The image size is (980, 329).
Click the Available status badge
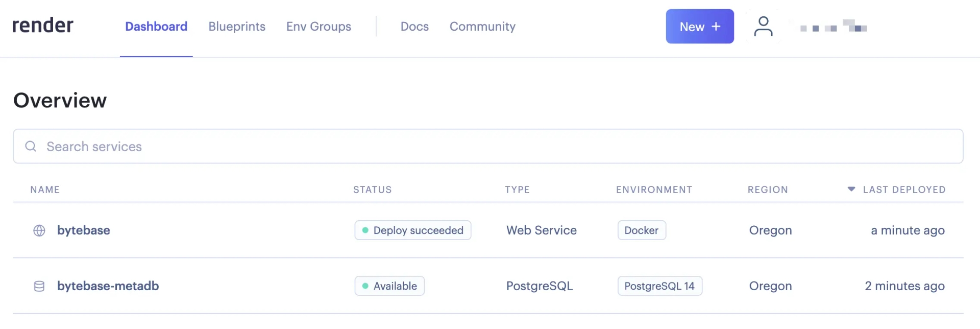389,286
